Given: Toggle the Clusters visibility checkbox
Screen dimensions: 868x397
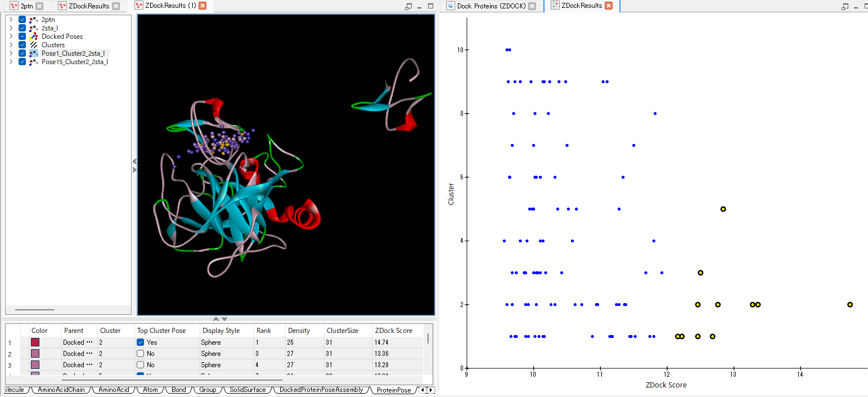Looking at the screenshot, I should tap(23, 45).
